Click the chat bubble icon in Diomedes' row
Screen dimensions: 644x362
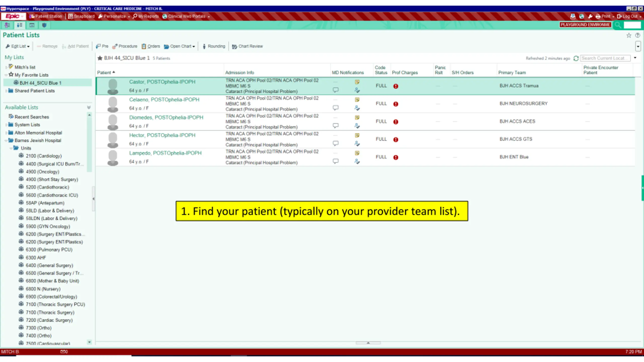coord(335,125)
